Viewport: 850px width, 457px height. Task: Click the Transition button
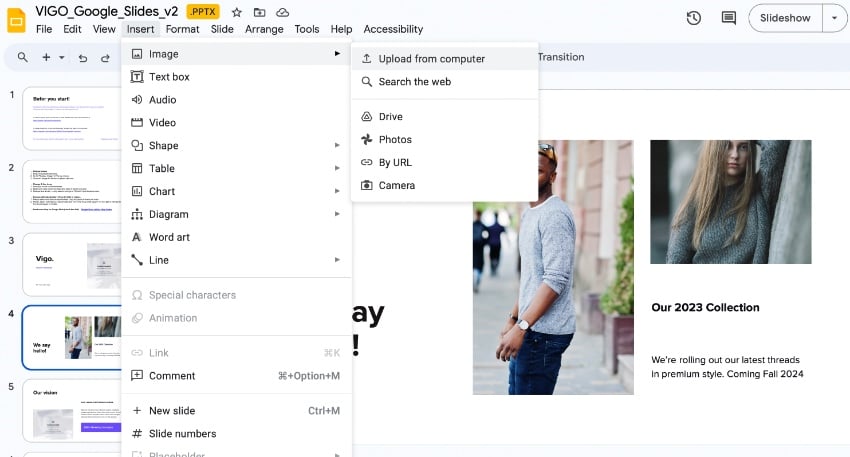[560, 57]
